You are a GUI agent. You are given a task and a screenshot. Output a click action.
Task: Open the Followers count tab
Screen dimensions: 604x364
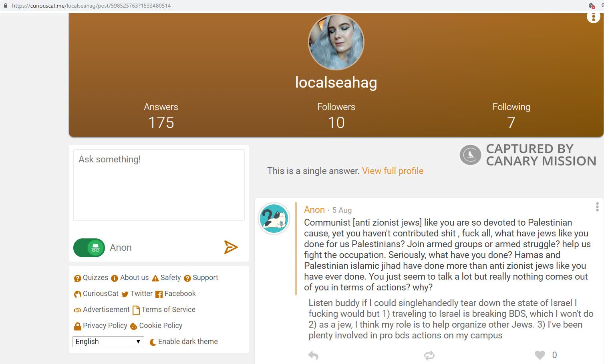point(336,115)
